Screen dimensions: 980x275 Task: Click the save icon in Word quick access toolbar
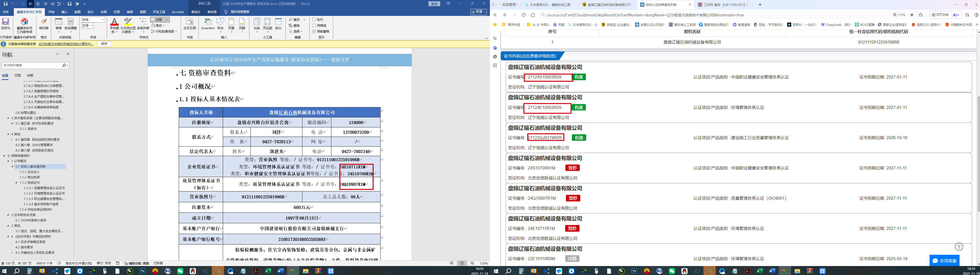[5, 4]
